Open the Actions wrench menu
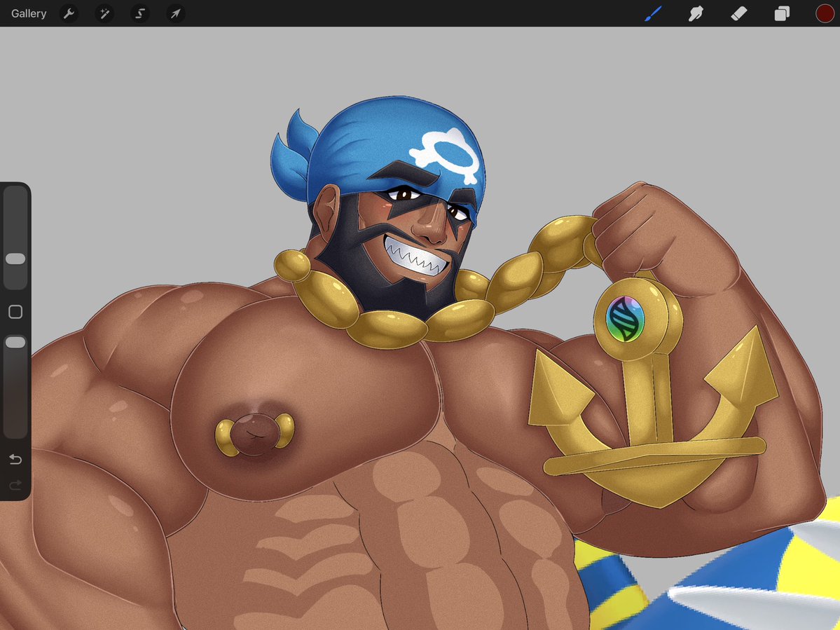Image resolution: width=840 pixels, height=630 pixels. [69, 13]
